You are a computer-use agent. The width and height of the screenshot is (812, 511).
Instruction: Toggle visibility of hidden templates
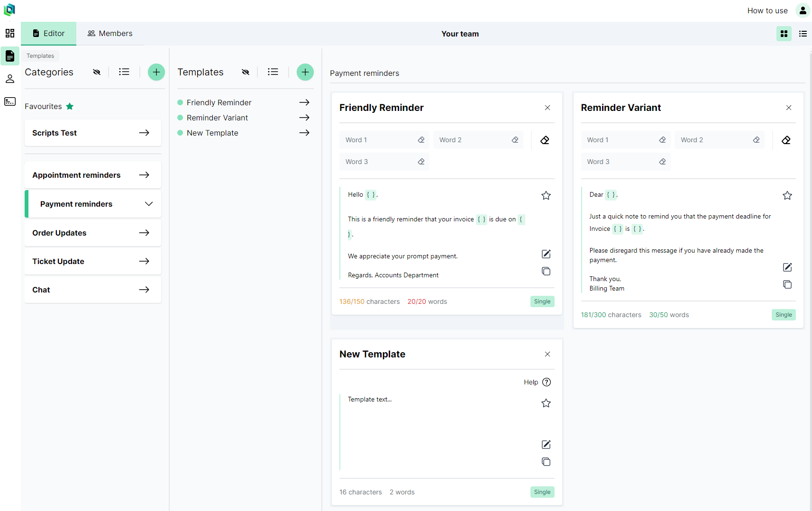click(246, 72)
